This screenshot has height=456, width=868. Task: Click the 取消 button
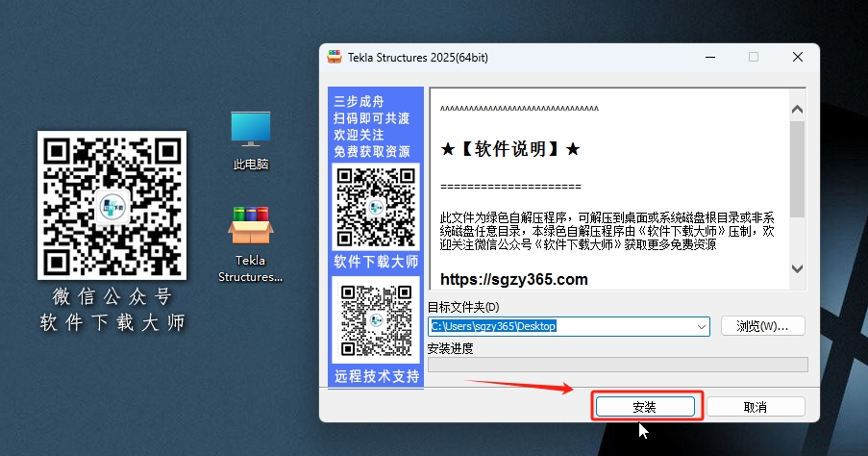coord(756,407)
